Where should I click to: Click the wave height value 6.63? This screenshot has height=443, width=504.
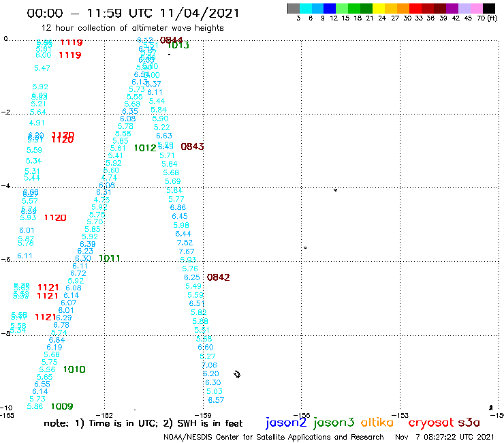(164, 136)
